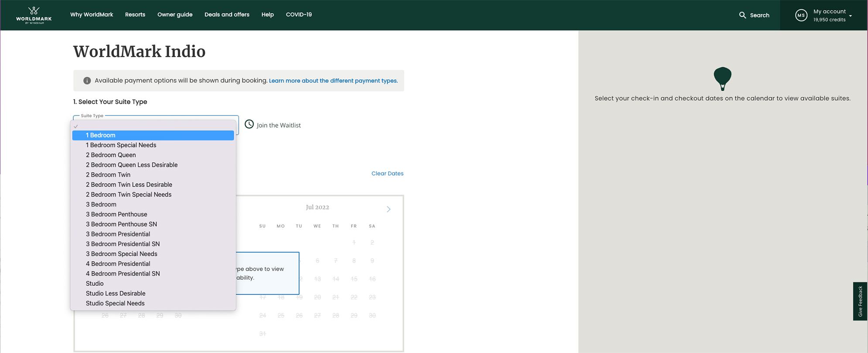Image resolution: width=868 pixels, height=353 pixels.
Task: Click the WorldMark Indio heading
Action: coord(139,51)
